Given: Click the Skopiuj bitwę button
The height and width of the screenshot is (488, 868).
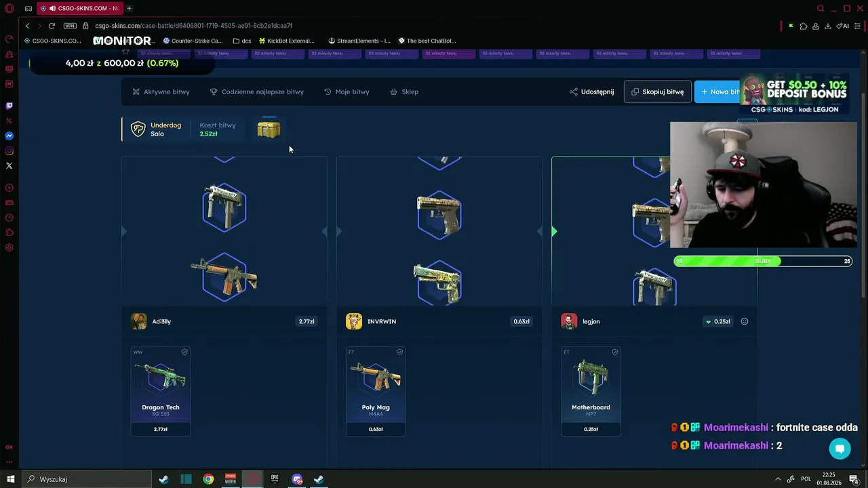Looking at the screenshot, I should (658, 91).
